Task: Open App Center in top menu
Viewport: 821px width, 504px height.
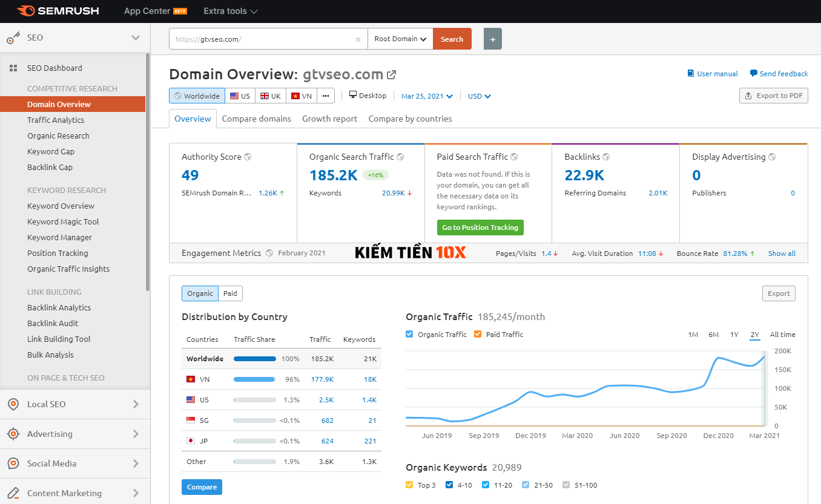Action: (155, 11)
